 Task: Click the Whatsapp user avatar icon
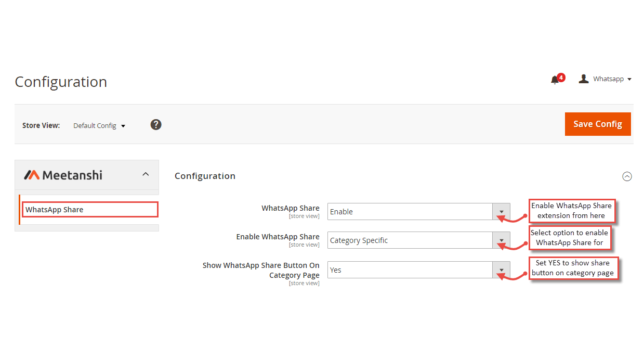pos(584,79)
